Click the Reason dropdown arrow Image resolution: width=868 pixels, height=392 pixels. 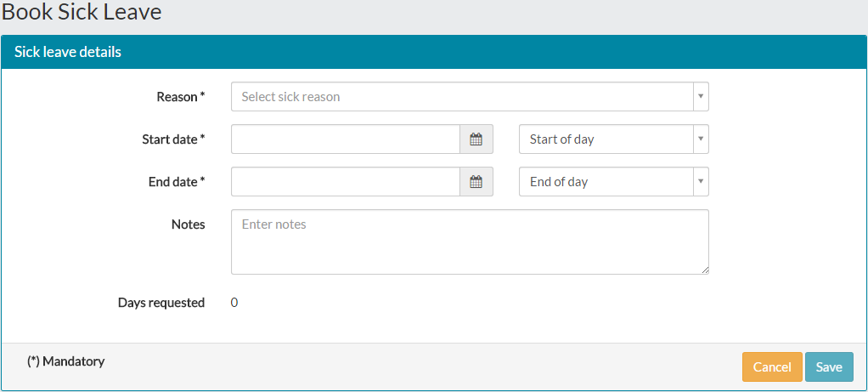[x=700, y=97]
